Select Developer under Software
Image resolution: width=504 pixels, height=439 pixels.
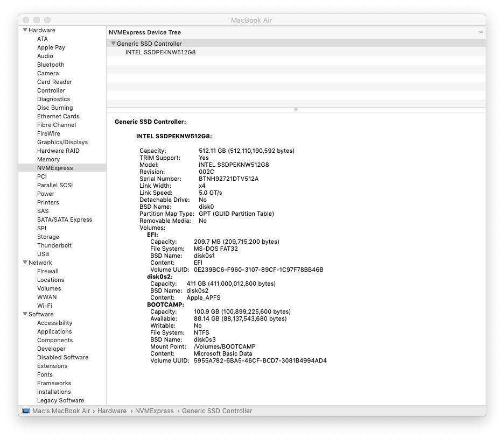coord(52,349)
